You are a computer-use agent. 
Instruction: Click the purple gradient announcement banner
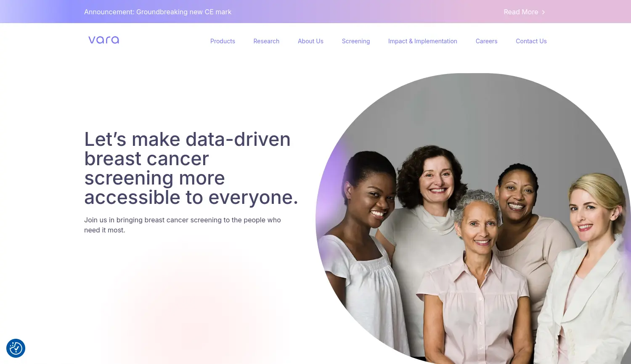pos(315,11)
